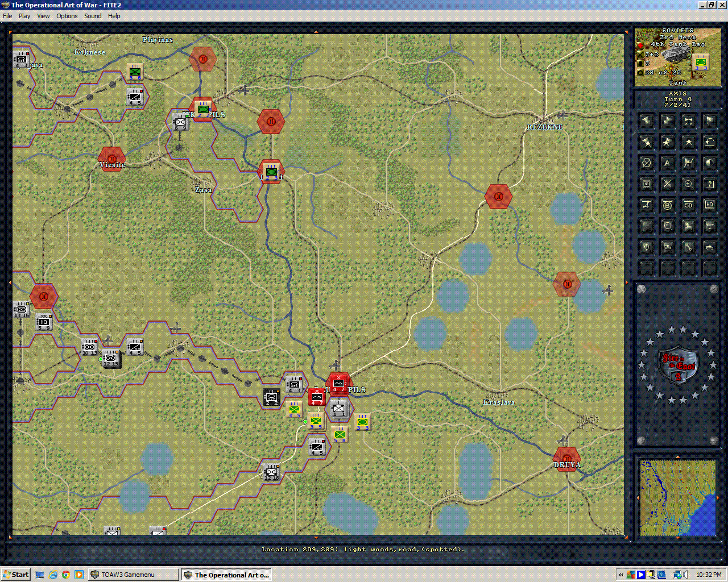This screenshot has height=582, width=728.
Task: Click the unit counter box button
Action: click(x=646, y=184)
